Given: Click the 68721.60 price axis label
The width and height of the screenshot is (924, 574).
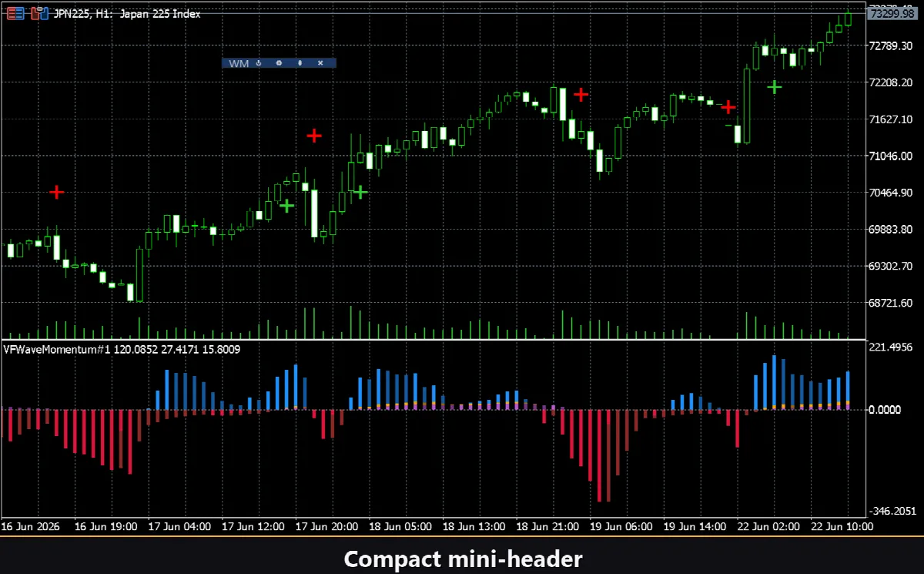Looking at the screenshot, I should [x=891, y=303].
